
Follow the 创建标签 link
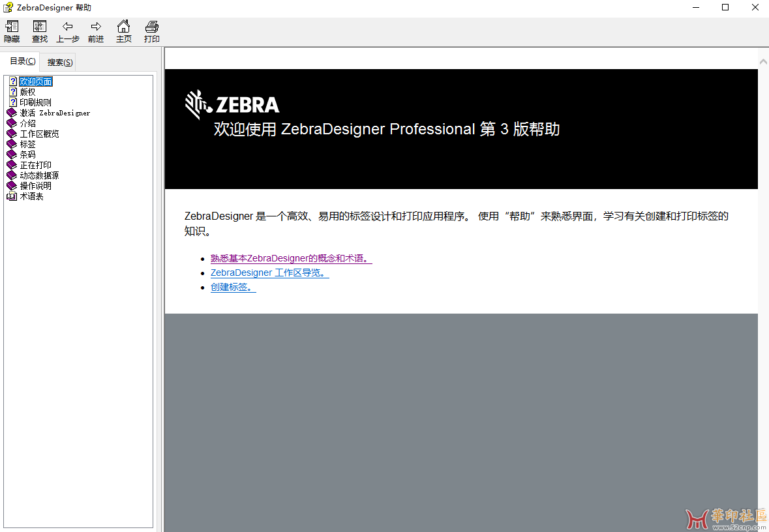tap(233, 287)
